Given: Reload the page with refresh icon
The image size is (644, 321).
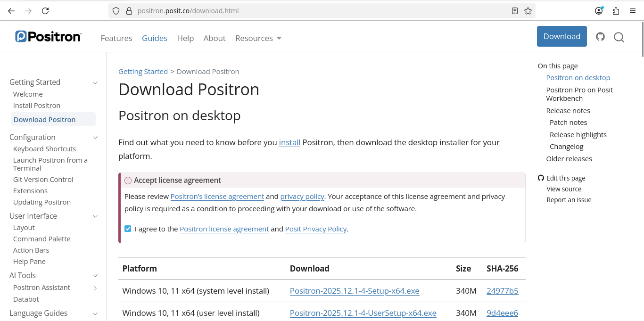Looking at the screenshot, I should [45, 11].
